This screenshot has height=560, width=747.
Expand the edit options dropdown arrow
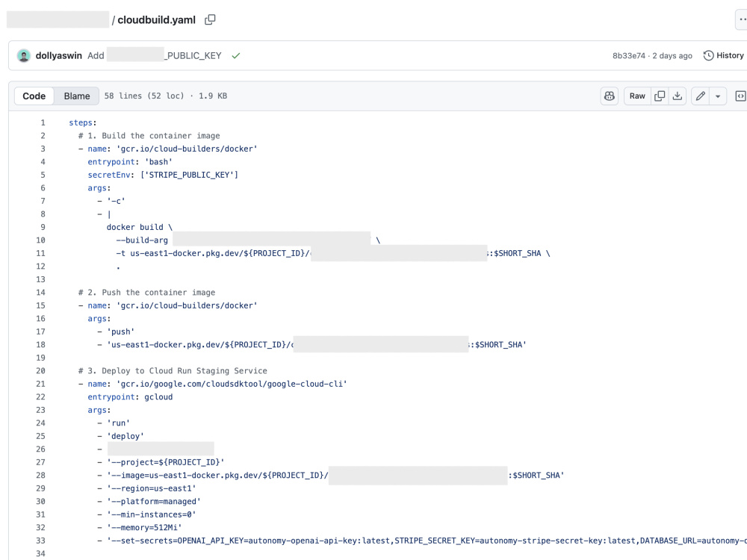pos(718,96)
